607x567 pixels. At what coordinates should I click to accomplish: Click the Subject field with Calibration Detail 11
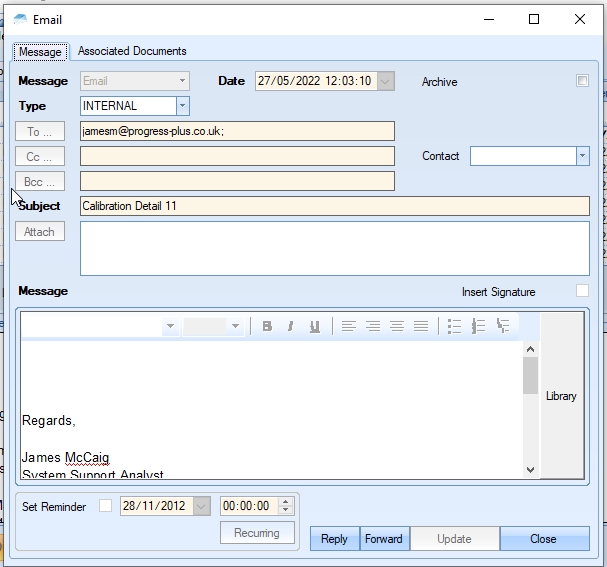(x=334, y=206)
